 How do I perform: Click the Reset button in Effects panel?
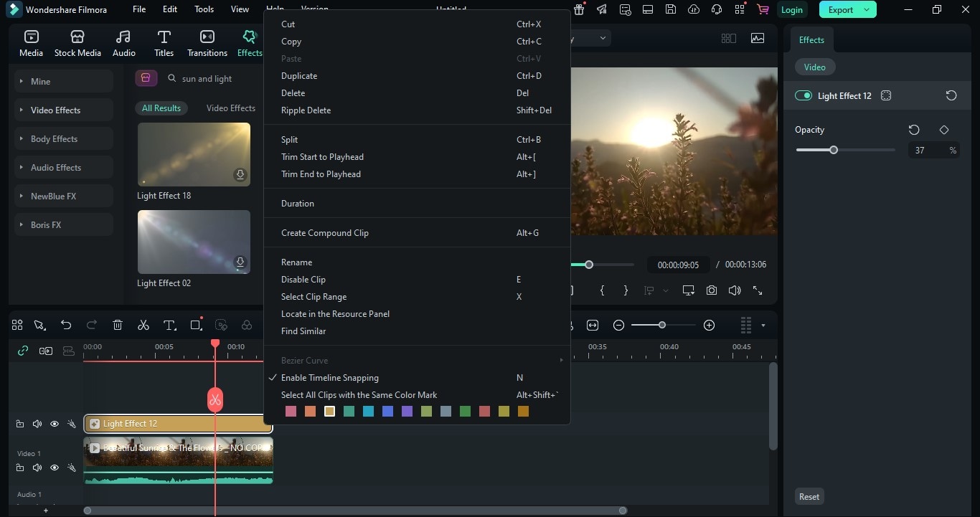pyautogui.click(x=809, y=496)
